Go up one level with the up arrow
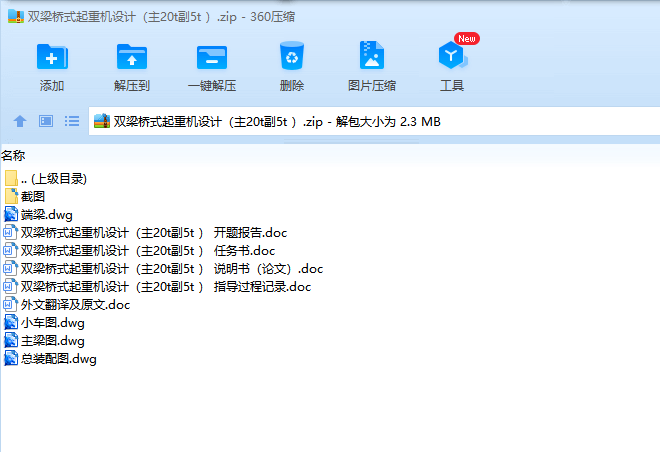 click(x=20, y=121)
